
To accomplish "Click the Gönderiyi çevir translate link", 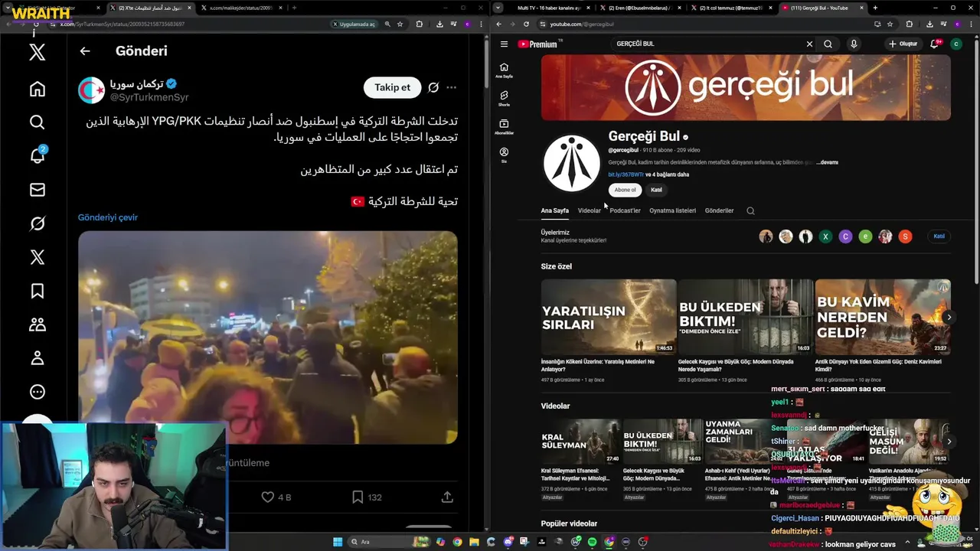I will click(x=107, y=217).
